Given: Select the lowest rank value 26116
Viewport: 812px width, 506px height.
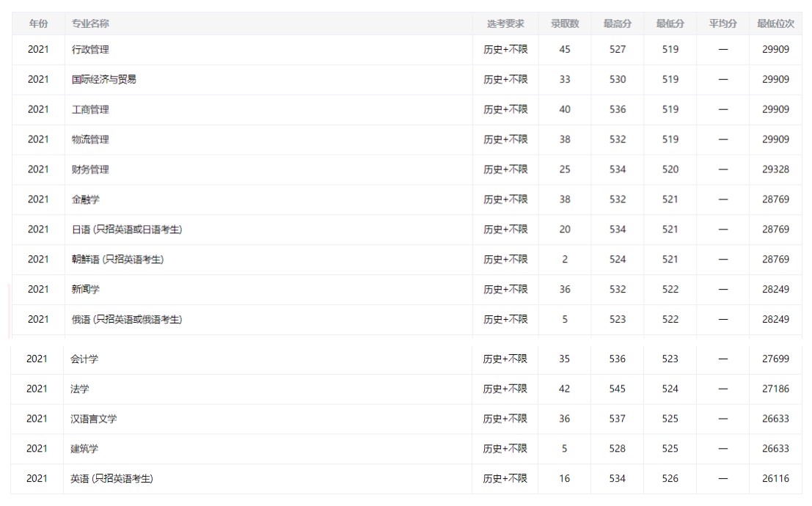Looking at the screenshot, I should click(x=775, y=479).
